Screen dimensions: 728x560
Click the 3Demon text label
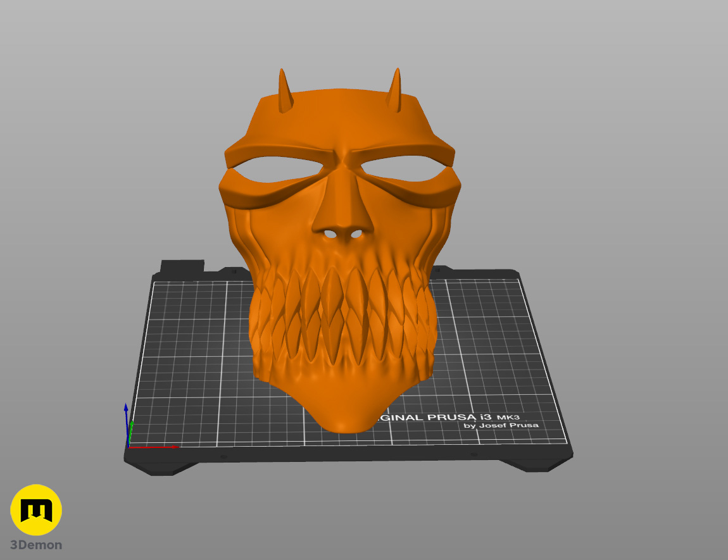coord(36,545)
